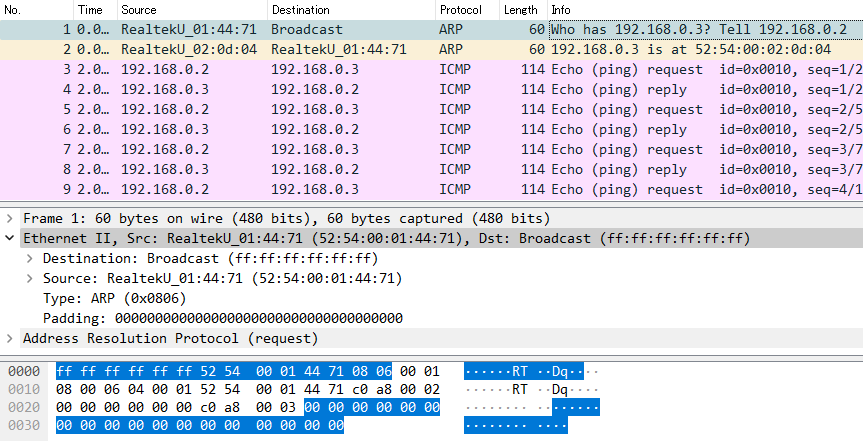Expand the Destination: Broadcast field

click(x=31, y=258)
